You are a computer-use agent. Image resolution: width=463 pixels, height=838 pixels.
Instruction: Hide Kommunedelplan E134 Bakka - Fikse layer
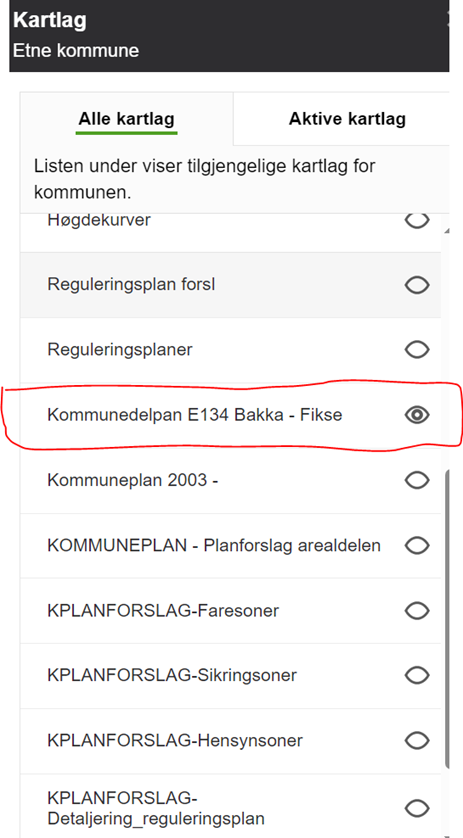click(416, 415)
